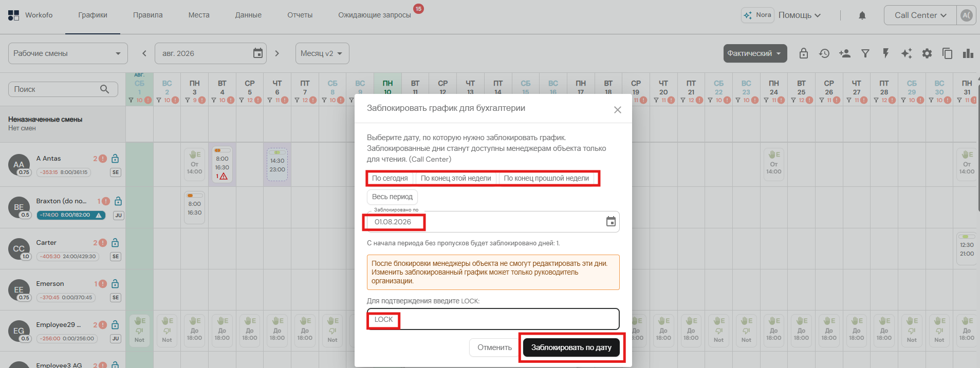Switch to the Правила tab
980x368 pixels.
[x=147, y=15]
